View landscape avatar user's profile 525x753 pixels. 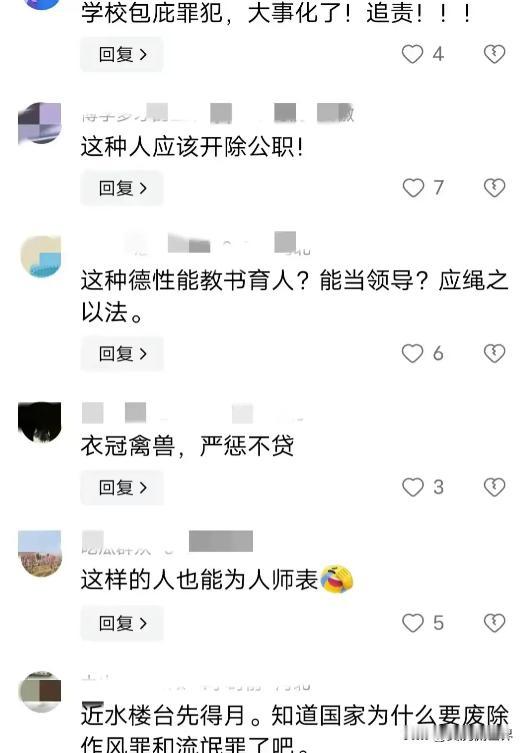click(40, 553)
